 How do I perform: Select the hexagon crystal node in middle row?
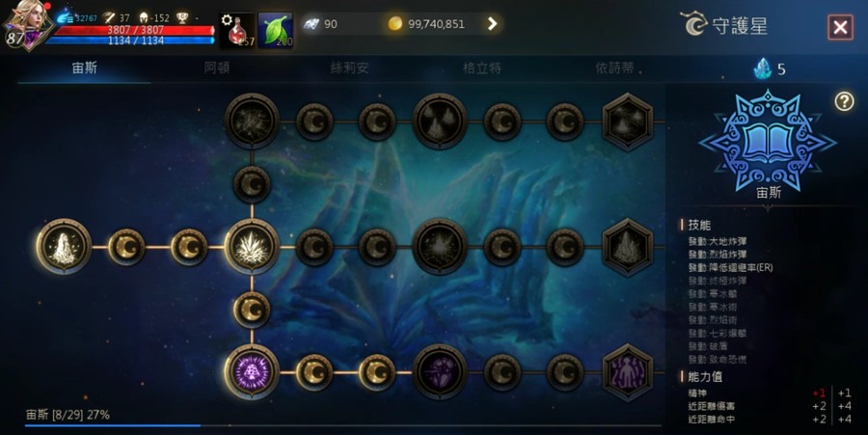(x=628, y=247)
